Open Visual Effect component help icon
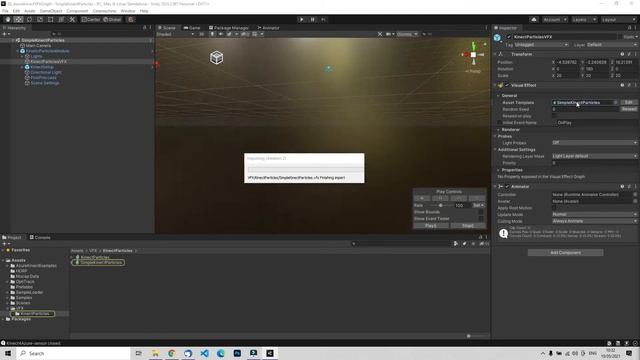 point(622,85)
